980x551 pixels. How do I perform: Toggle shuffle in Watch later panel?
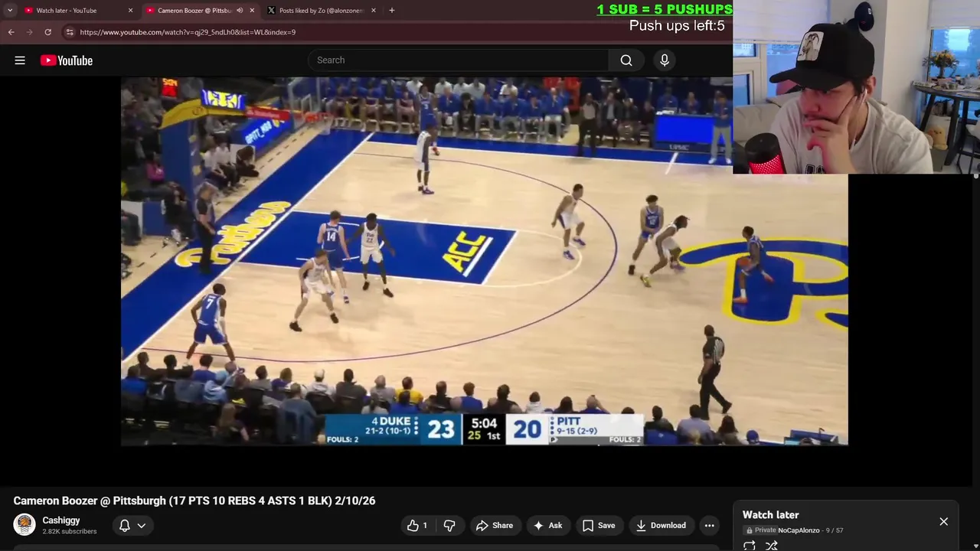[772, 546]
